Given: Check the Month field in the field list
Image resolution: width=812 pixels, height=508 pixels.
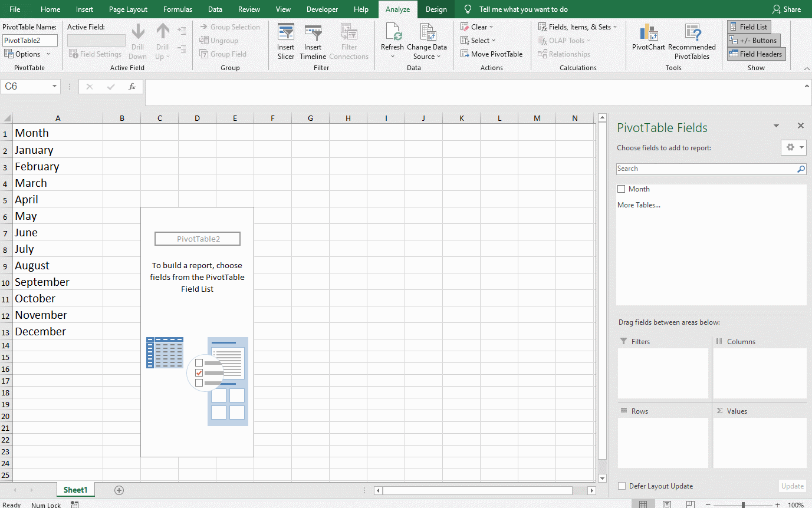Looking at the screenshot, I should (x=622, y=189).
